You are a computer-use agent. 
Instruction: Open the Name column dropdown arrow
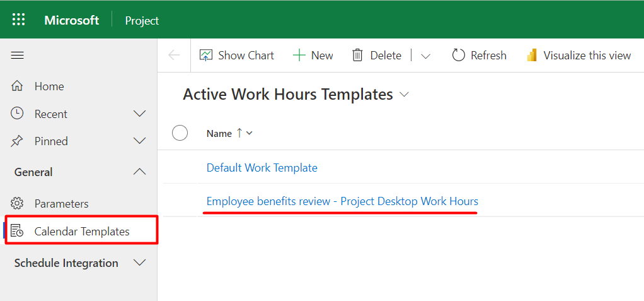pyautogui.click(x=249, y=133)
